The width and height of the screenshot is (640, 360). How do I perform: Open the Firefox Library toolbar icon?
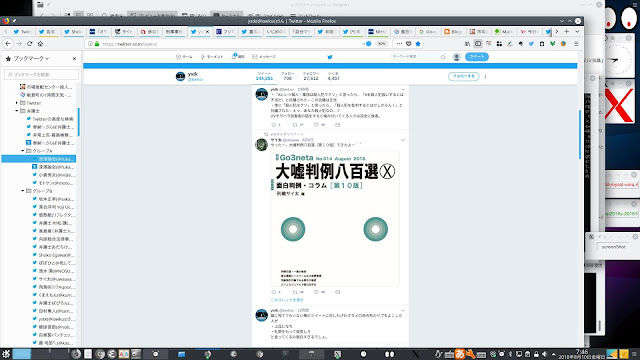(467, 44)
